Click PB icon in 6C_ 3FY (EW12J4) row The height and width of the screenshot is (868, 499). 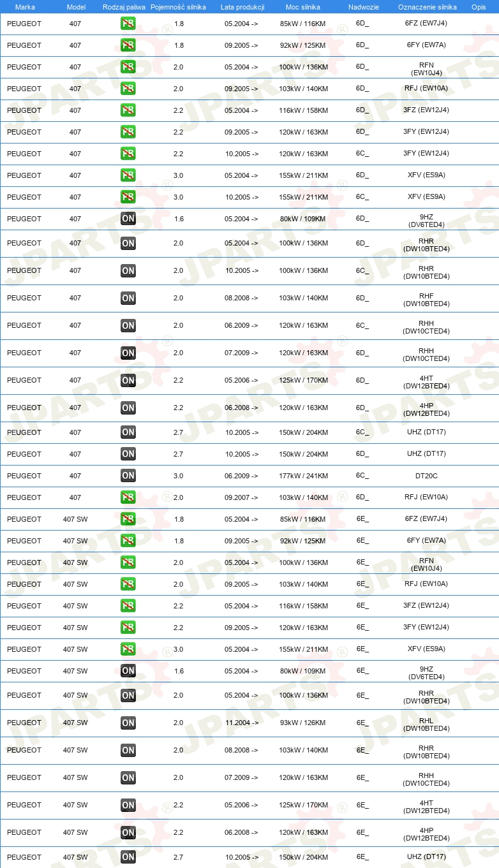pyautogui.click(x=128, y=154)
